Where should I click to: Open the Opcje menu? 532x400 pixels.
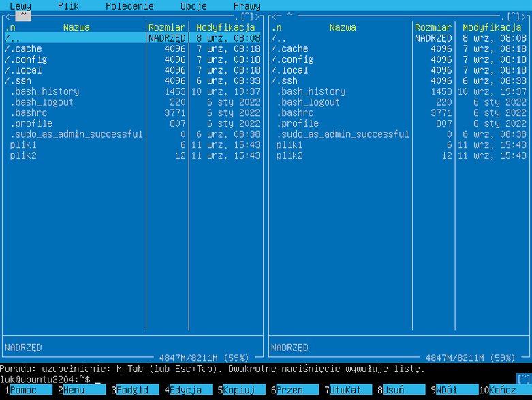click(193, 5)
